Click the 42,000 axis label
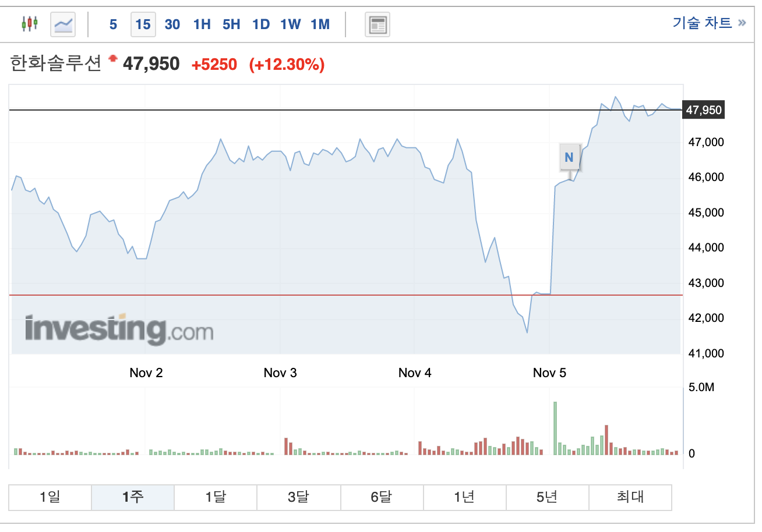The image size is (762, 532). [706, 318]
